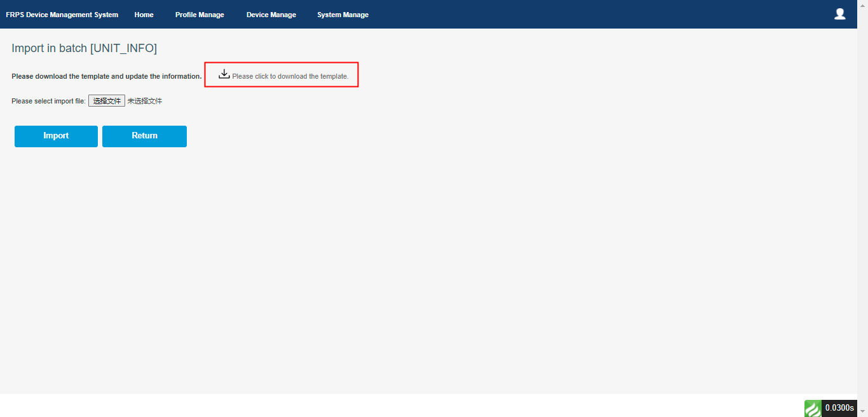Click the scrollbar up arrow
Viewport: 868px width, 417px height.
(x=862, y=4)
